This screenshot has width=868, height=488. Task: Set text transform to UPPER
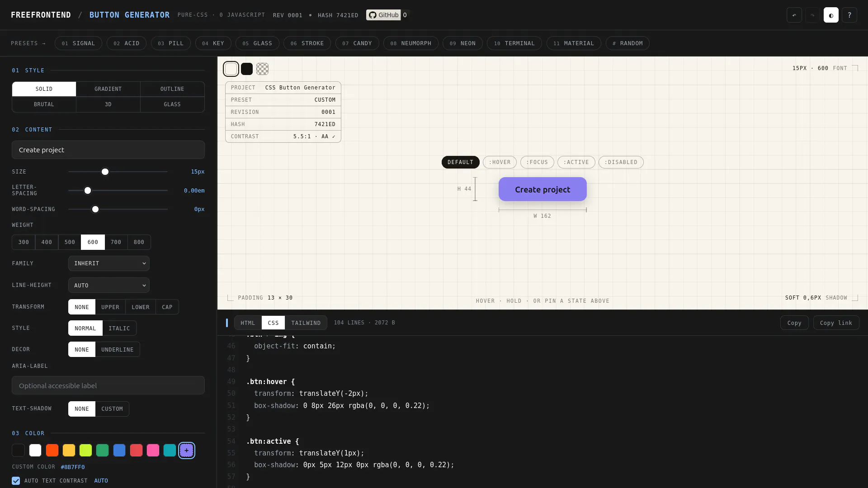110,307
